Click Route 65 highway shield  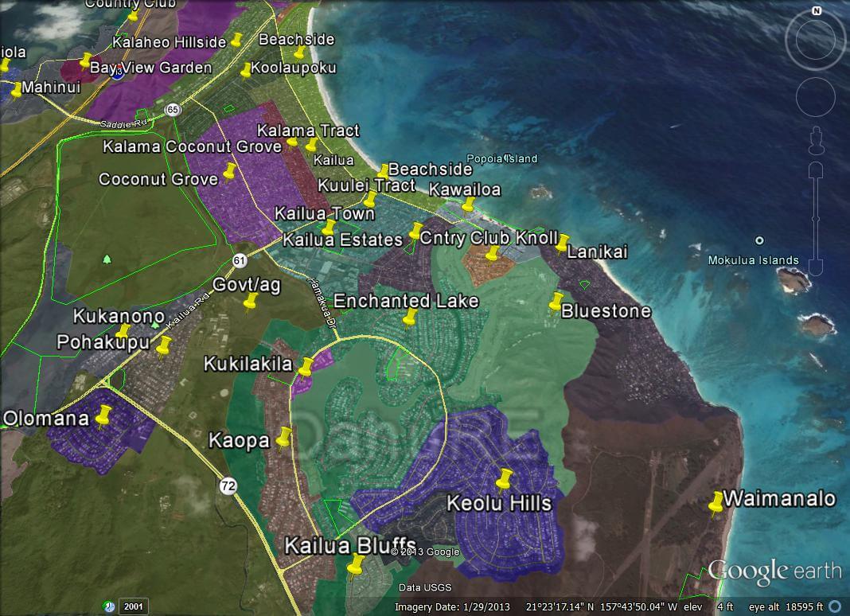[173, 110]
